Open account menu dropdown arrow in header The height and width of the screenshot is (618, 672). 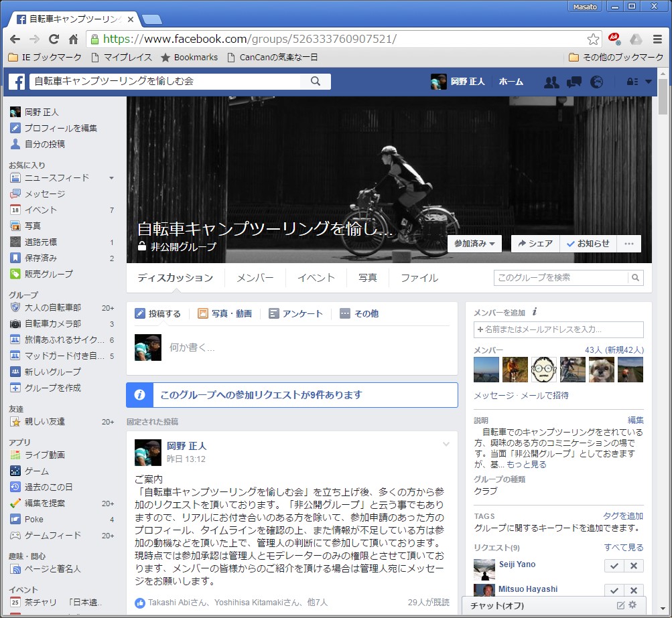pos(648,82)
